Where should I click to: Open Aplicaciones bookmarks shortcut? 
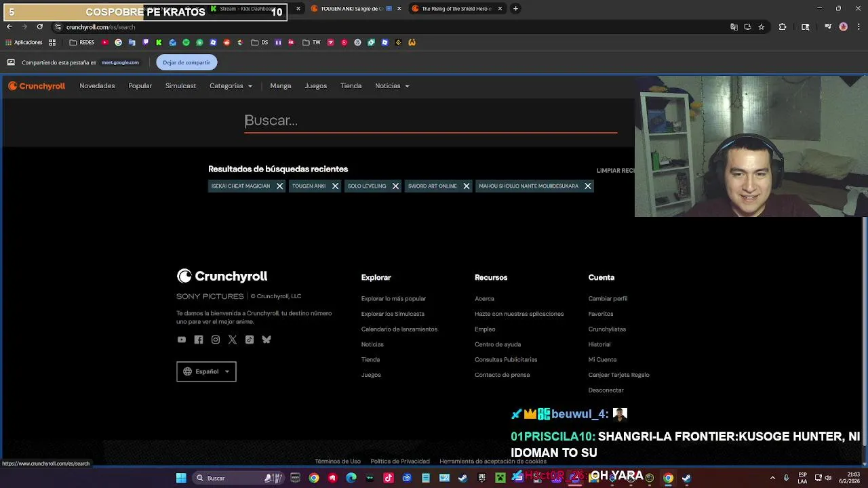tap(24, 42)
